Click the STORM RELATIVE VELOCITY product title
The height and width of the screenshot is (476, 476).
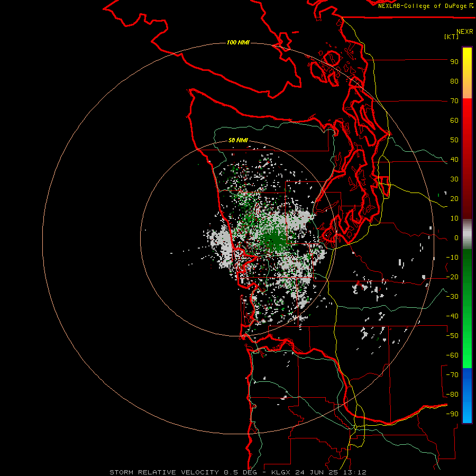click(164, 472)
